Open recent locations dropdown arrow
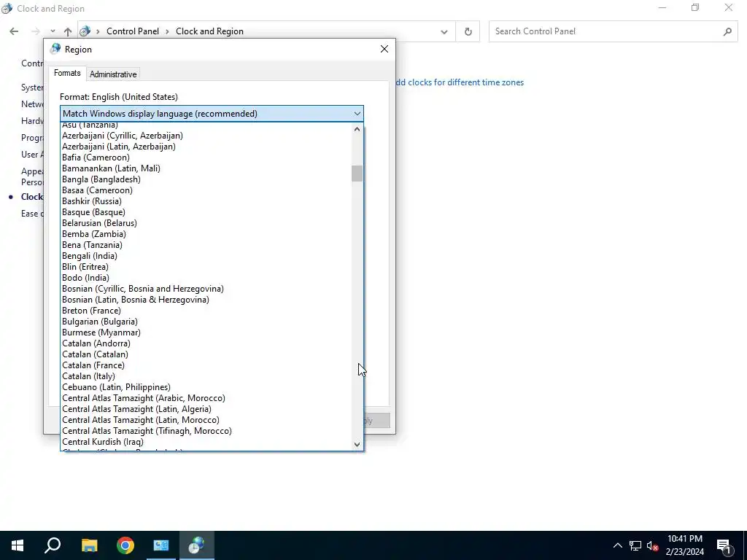The width and height of the screenshot is (747, 560). [53, 31]
